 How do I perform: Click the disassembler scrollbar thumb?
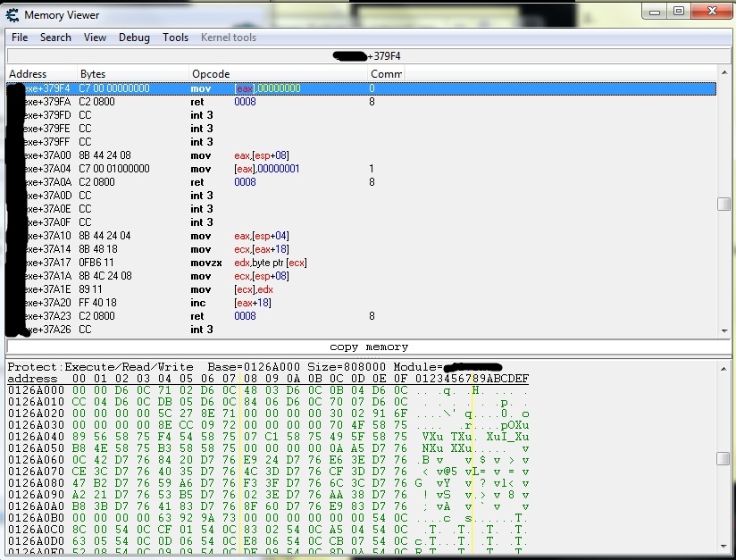coord(723,204)
